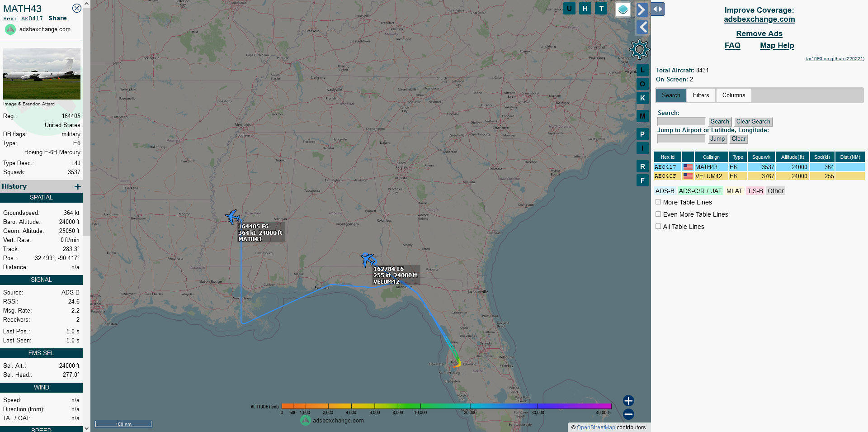Click the I map toggle button

642,148
